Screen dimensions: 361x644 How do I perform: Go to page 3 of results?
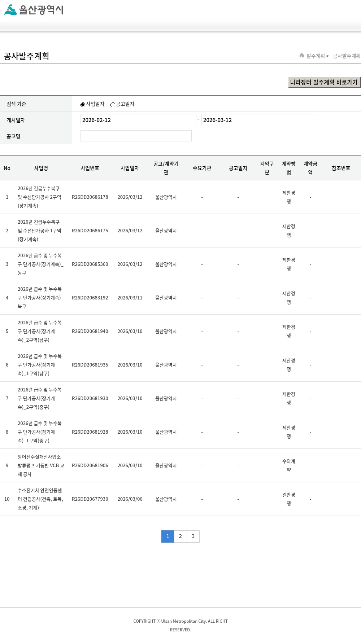click(x=193, y=536)
